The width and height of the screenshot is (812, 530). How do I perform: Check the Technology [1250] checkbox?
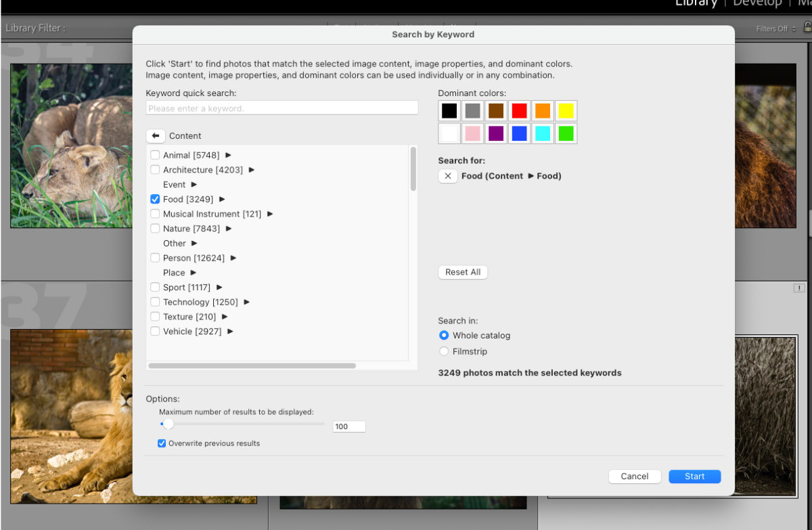[x=155, y=302]
